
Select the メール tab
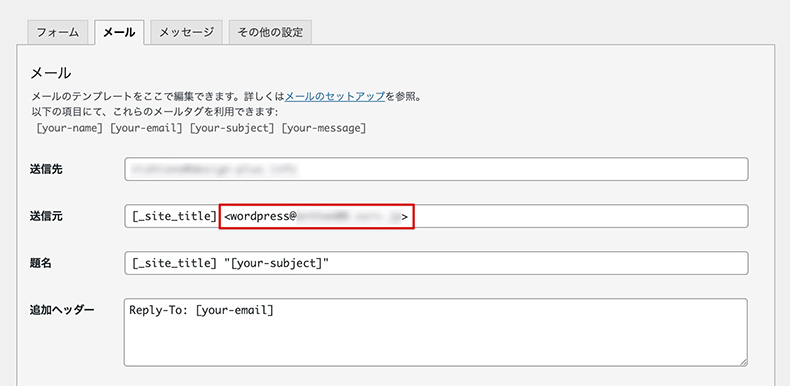pyautogui.click(x=119, y=33)
